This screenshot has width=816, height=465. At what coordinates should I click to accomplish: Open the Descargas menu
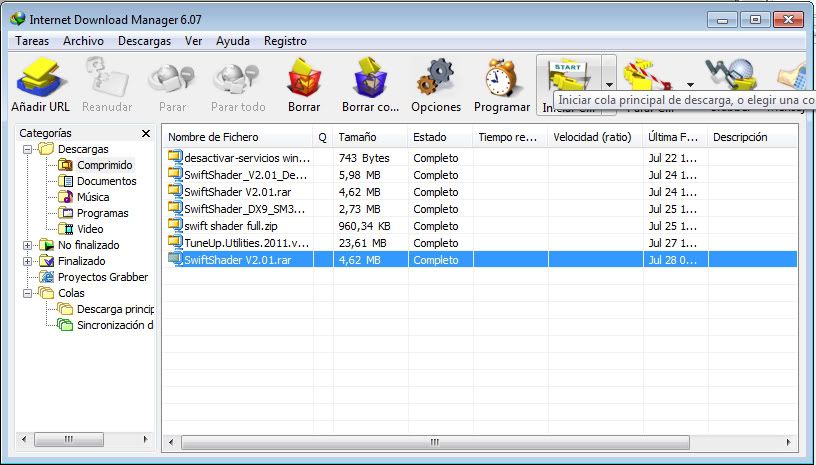[144, 41]
